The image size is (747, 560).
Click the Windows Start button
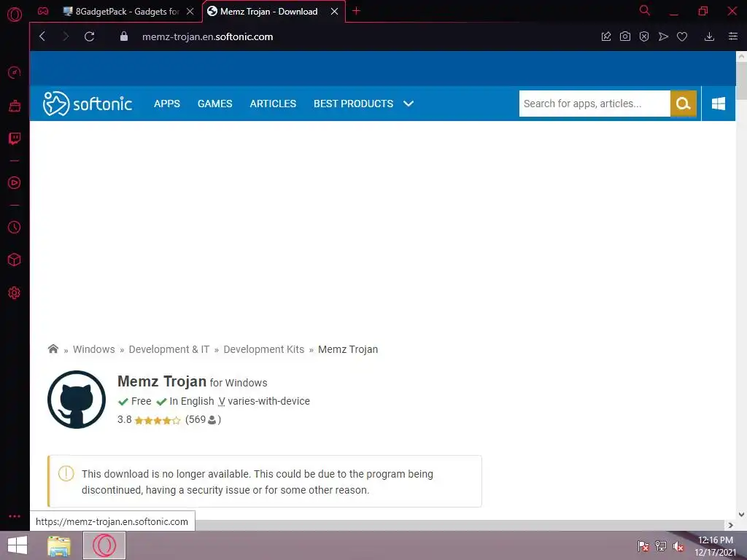[x=18, y=545]
